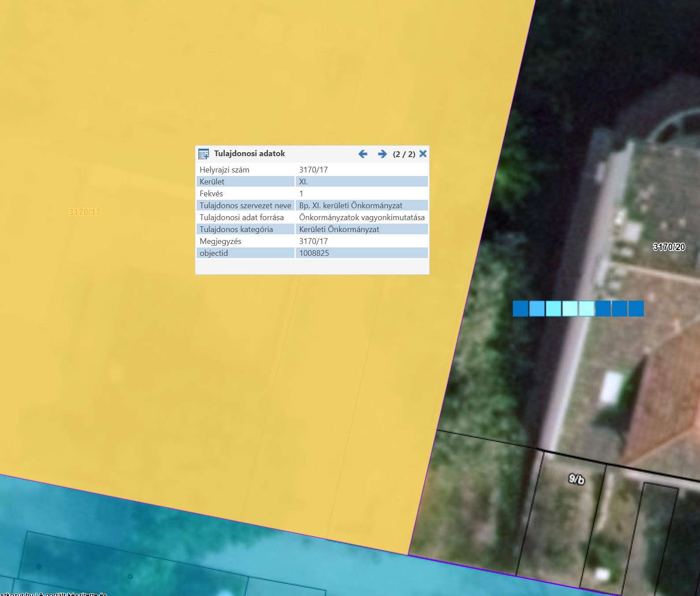Close the Tulajdonosi adatok popup
Image resolution: width=700 pixels, height=596 pixels.
(423, 154)
